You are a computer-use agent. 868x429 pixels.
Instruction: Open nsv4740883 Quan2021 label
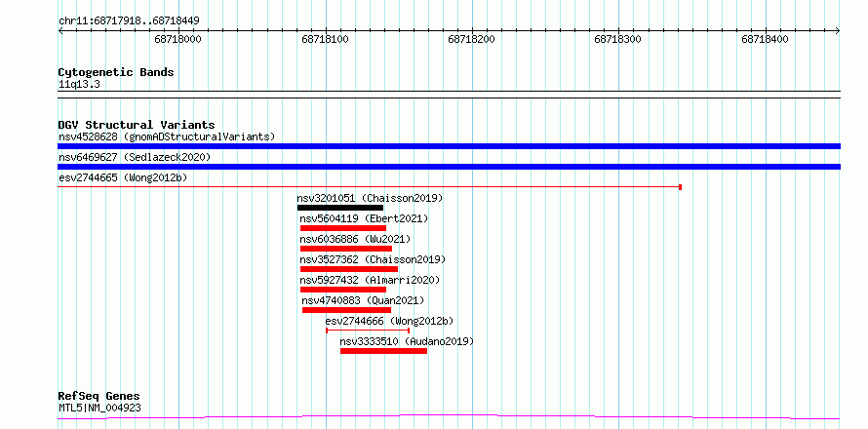(x=363, y=300)
